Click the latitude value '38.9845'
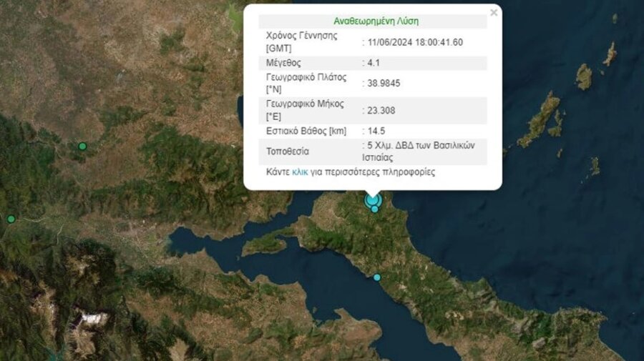 pos(384,83)
